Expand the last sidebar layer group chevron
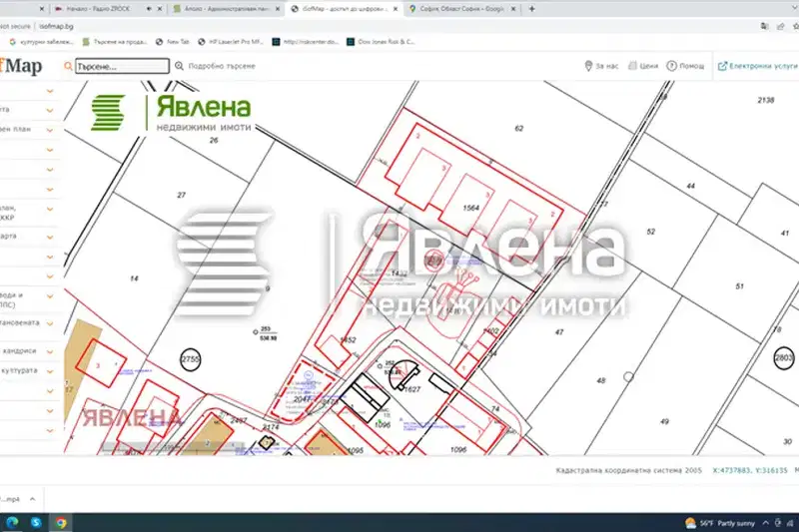This screenshot has height=532, width=799. [50, 431]
